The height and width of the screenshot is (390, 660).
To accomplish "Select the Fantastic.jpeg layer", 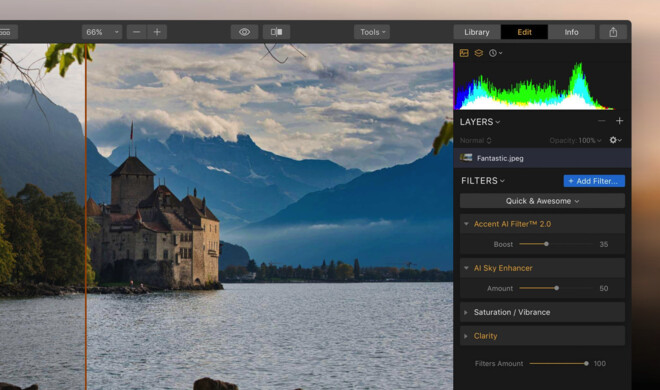I will tap(542, 158).
